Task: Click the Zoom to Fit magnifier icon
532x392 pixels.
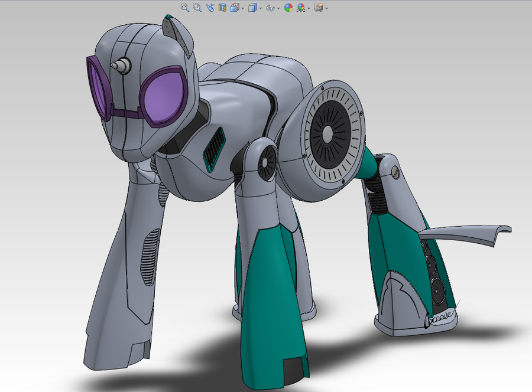Action: [185, 8]
